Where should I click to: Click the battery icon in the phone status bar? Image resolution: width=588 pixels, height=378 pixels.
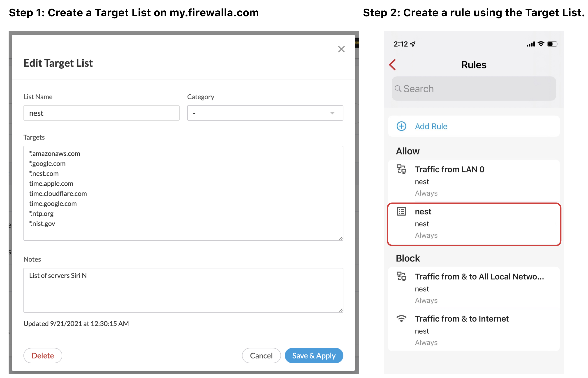[x=553, y=44]
